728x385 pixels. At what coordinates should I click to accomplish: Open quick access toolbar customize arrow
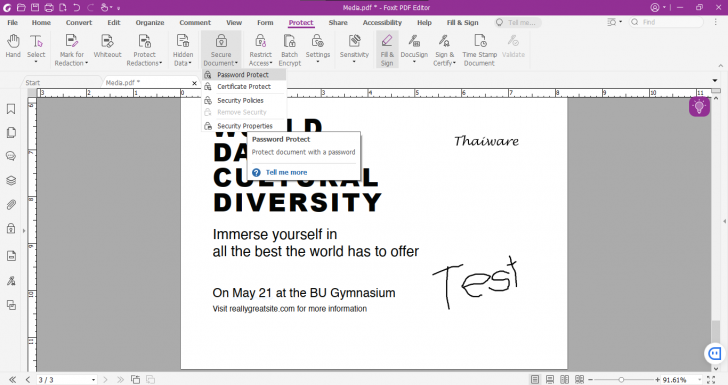[118, 8]
